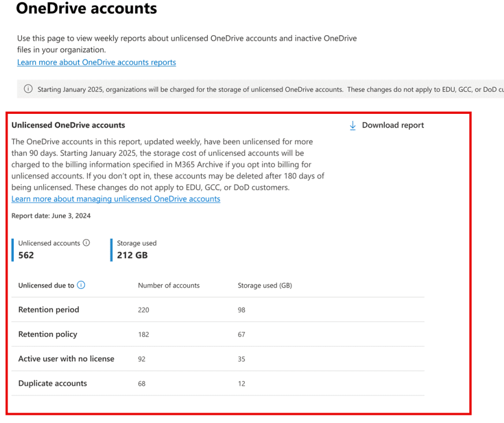Click the info icon in the January 2025 banner

point(28,89)
